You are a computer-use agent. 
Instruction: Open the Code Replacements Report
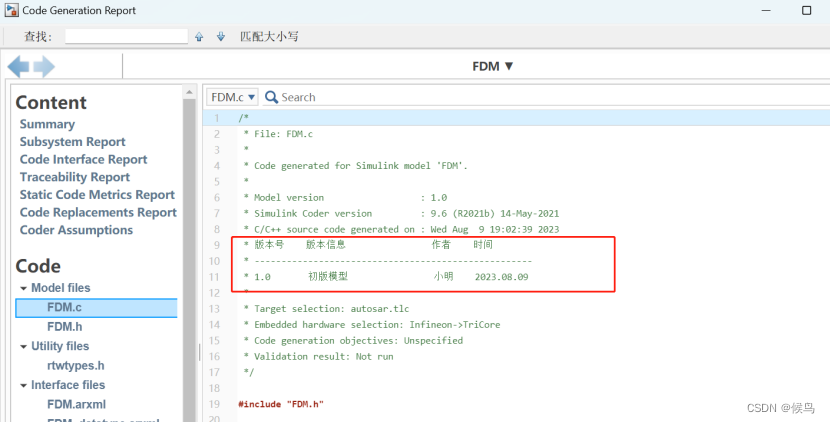tap(98, 212)
